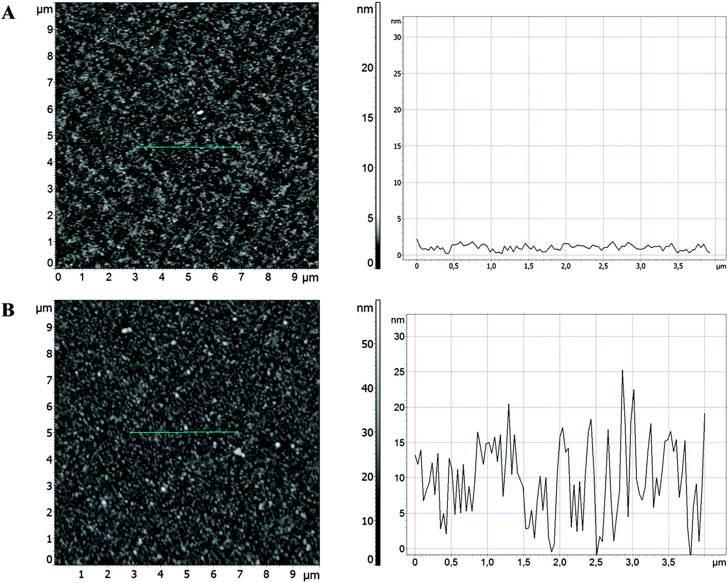Click the flat height profile curve in plot A
Screen dimensions: 728x583
(x=563, y=247)
